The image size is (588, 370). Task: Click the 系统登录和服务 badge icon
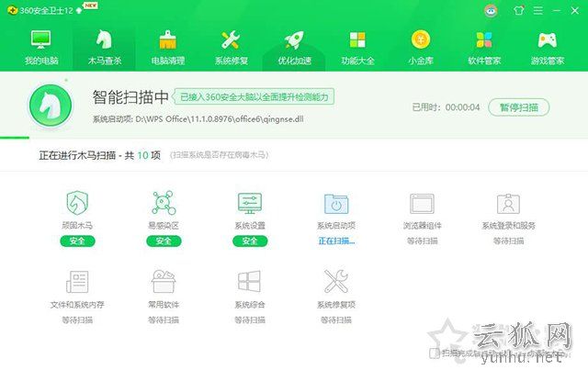tap(508, 204)
